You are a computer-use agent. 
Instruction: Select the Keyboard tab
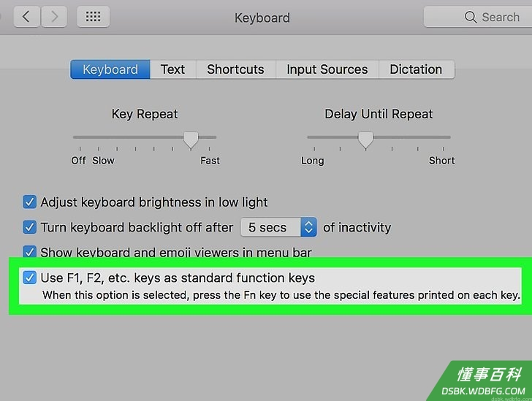[110, 69]
